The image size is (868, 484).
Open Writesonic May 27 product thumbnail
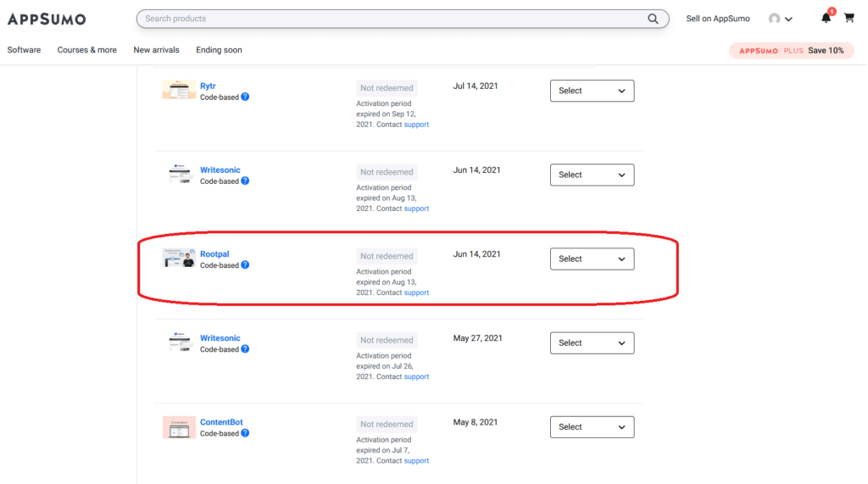[x=179, y=342]
